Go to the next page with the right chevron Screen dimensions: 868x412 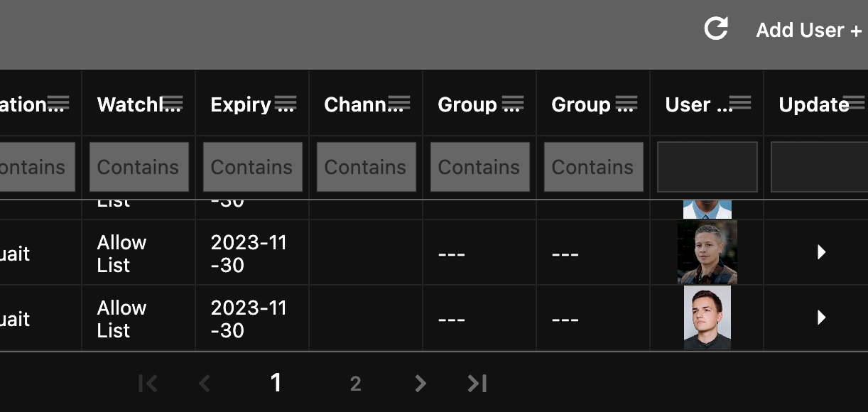coord(420,384)
